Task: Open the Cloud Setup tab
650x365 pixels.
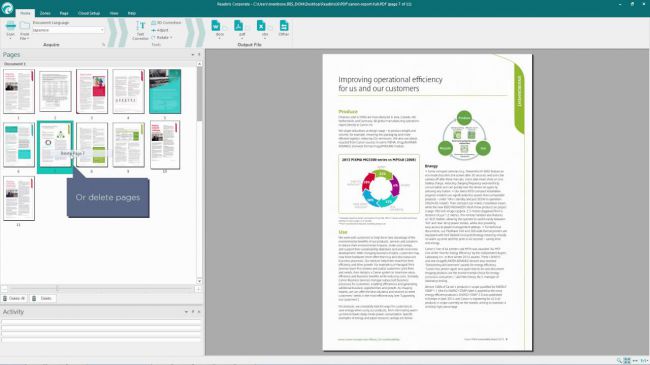Action: pyautogui.click(x=89, y=13)
